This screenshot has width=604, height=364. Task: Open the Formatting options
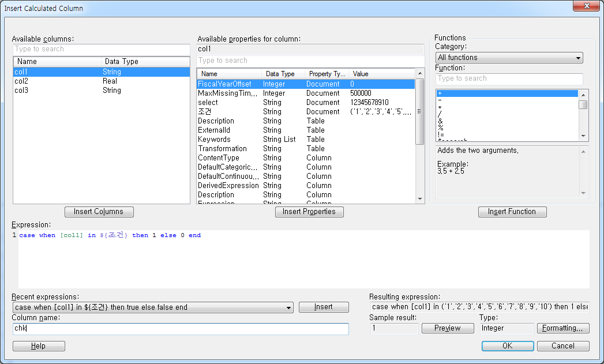(x=563, y=328)
